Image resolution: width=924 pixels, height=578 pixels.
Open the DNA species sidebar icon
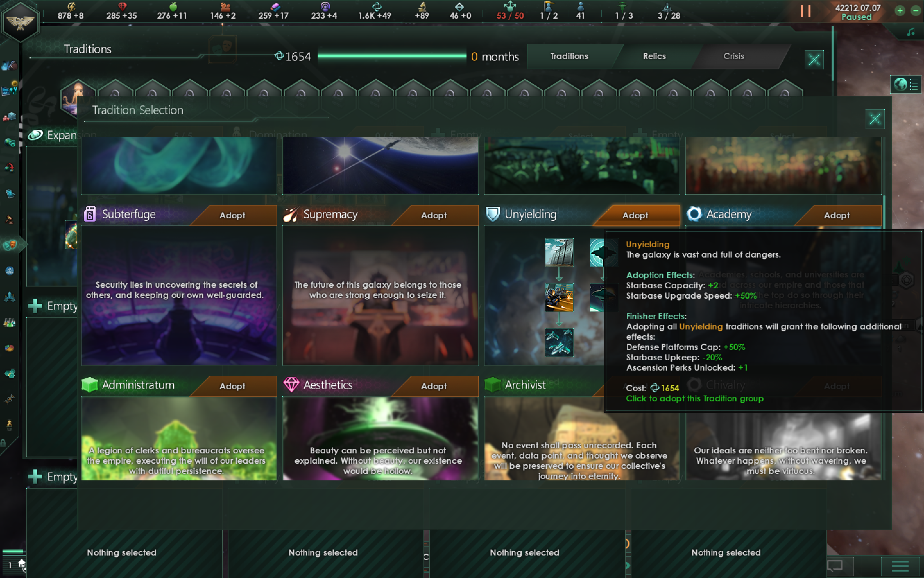tap(9, 399)
